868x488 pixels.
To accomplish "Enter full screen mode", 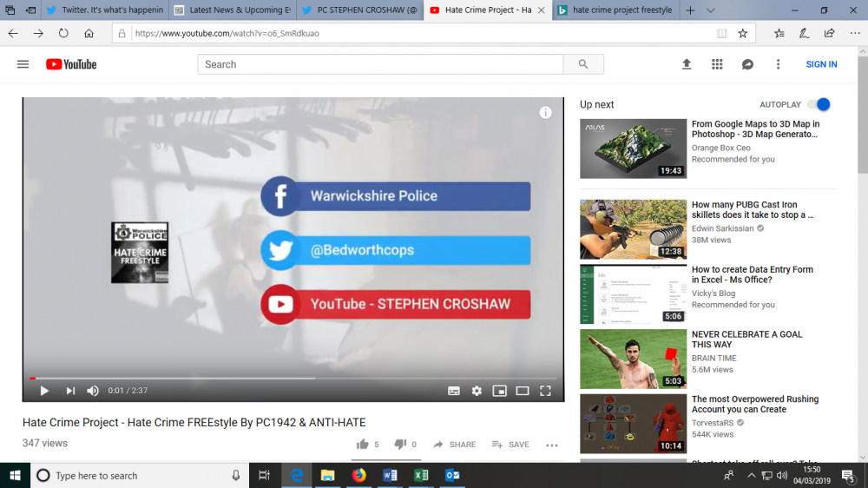I will click(545, 391).
